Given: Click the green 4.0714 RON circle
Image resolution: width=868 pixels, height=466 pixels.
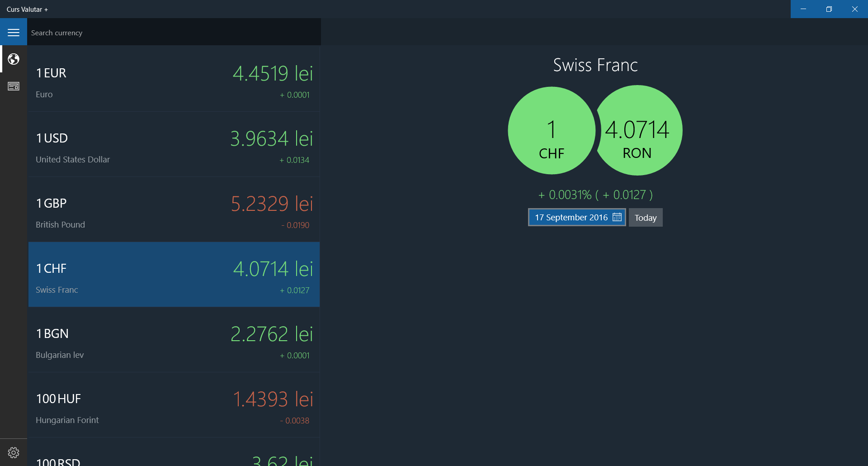Looking at the screenshot, I should pos(637,130).
